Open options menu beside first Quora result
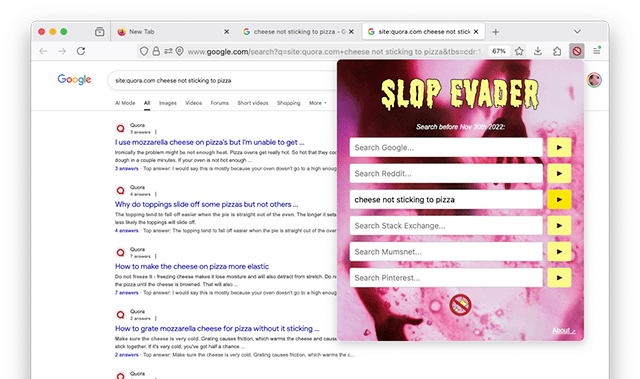640x379 pixels. [156, 132]
